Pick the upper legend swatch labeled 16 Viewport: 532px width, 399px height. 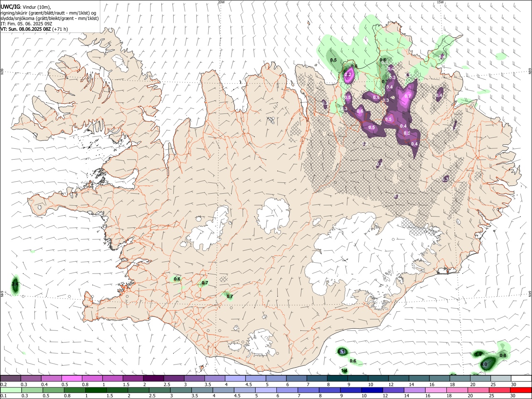coord(439,378)
